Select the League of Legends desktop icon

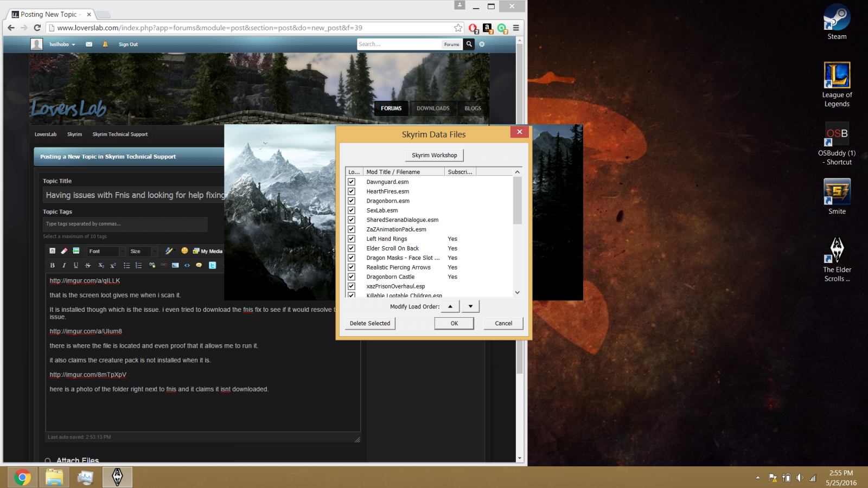[x=837, y=85]
